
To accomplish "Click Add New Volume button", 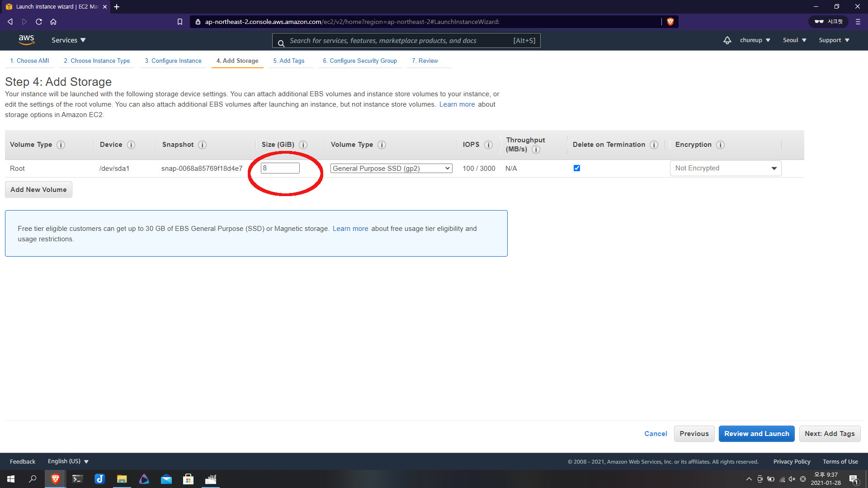I will (x=38, y=190).
